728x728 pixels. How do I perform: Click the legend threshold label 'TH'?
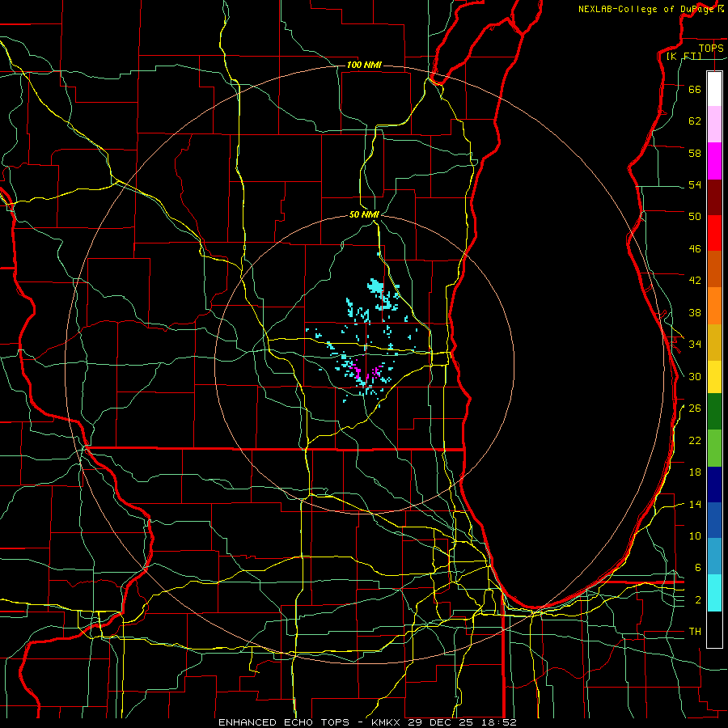(695, 632)
